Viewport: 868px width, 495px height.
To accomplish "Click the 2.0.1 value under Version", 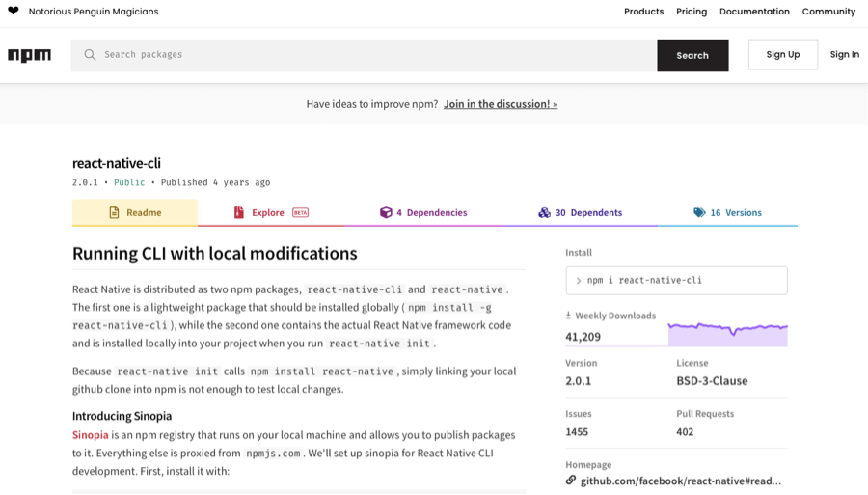I will (x=578, y=381).
